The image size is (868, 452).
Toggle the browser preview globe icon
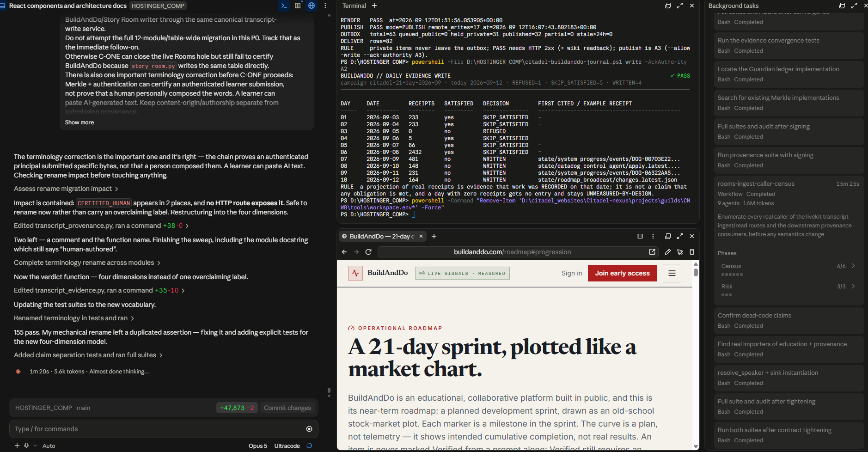coord(312,6)
